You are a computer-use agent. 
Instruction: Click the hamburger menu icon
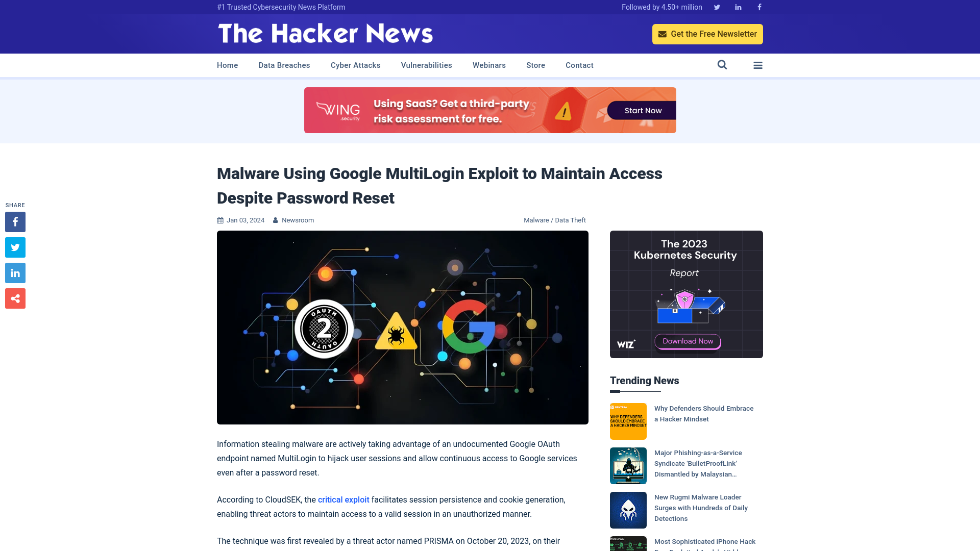click(758, 65)
